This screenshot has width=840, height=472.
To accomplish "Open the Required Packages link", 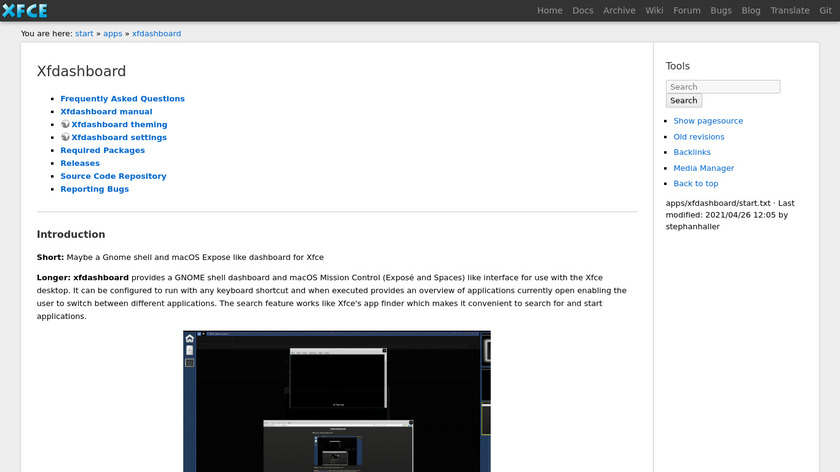I will [102, 150].
